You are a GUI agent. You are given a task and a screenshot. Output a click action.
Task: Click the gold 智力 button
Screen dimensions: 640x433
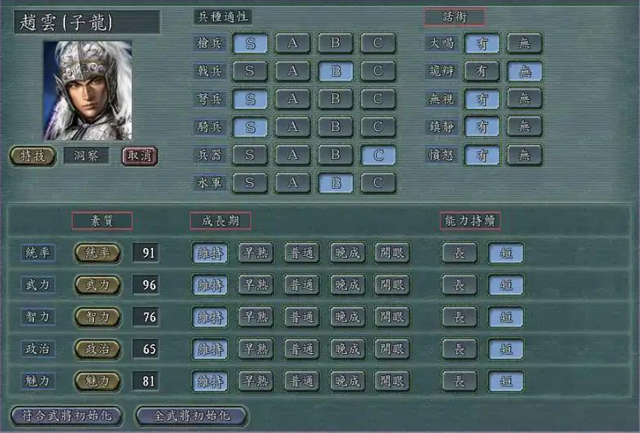pos(98,317)
